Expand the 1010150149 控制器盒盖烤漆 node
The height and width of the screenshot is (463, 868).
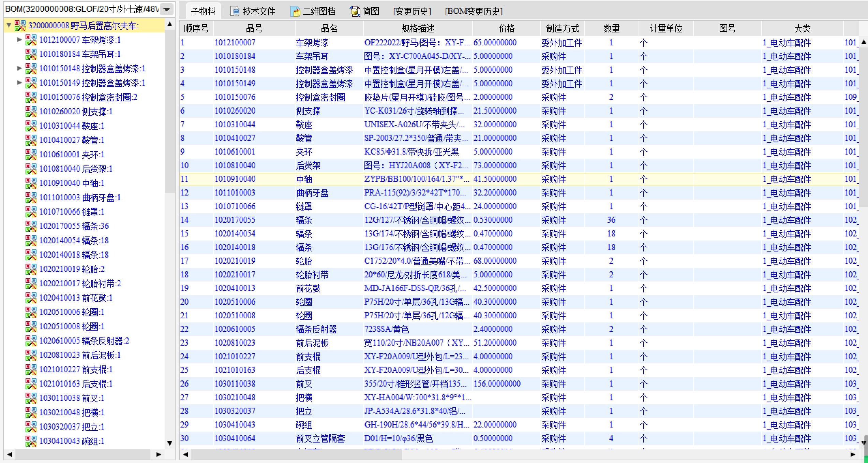click(19, 83)
